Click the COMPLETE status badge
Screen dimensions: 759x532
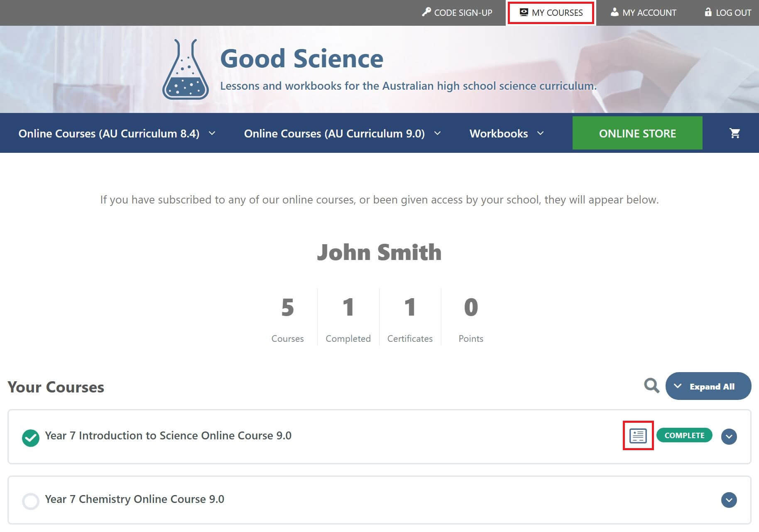(x=684, y=435)
